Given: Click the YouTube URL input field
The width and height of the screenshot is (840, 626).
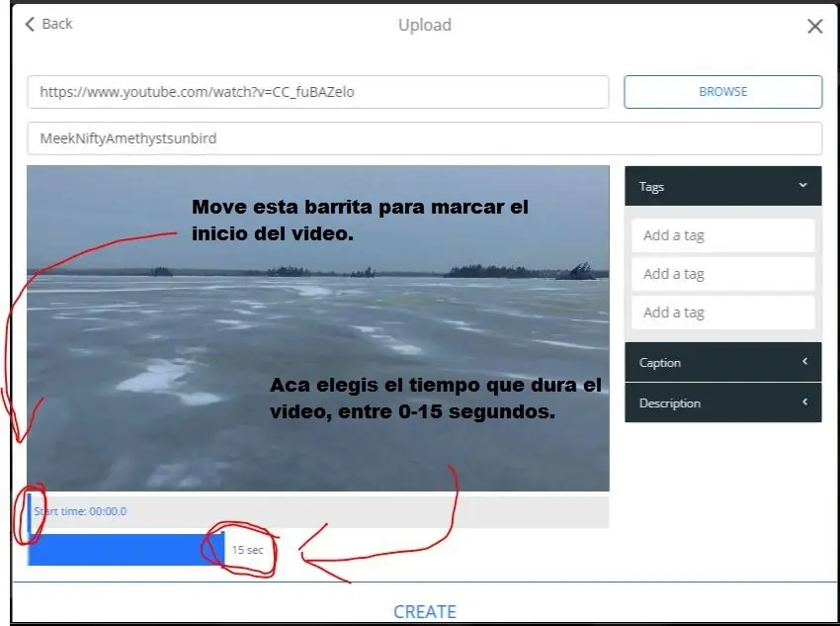Looking at the screenshot, I should pyautogui.click(x=317, y=92).
